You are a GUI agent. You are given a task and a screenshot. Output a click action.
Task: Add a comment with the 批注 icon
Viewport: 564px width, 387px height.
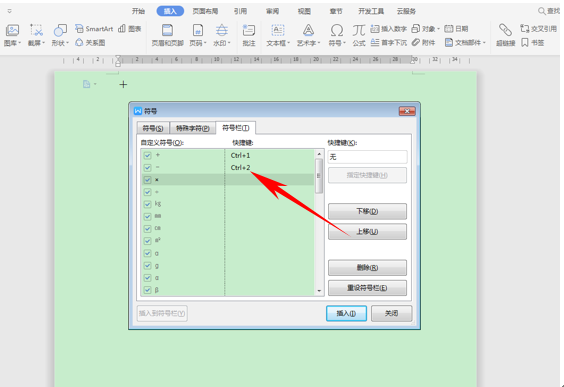point(249,35)
